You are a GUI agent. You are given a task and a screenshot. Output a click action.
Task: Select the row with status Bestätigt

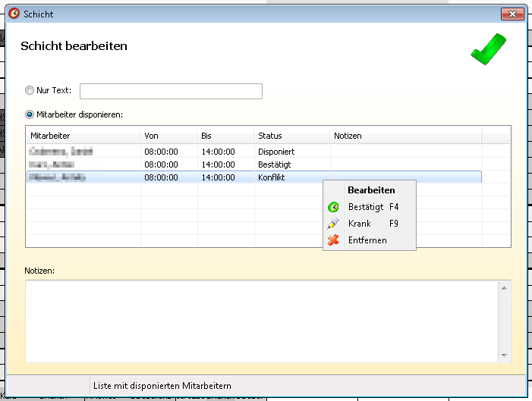[254, 164]
